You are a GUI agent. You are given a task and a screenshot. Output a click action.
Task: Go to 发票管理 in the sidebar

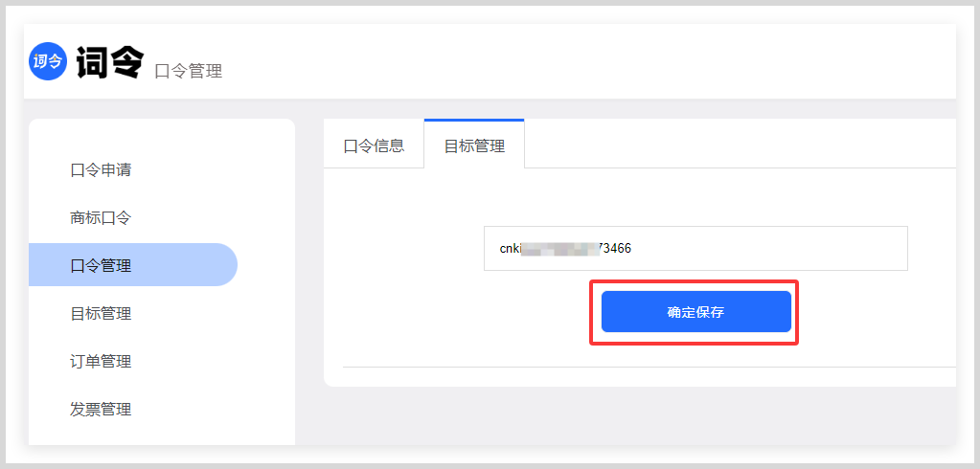tap(101, 410)
